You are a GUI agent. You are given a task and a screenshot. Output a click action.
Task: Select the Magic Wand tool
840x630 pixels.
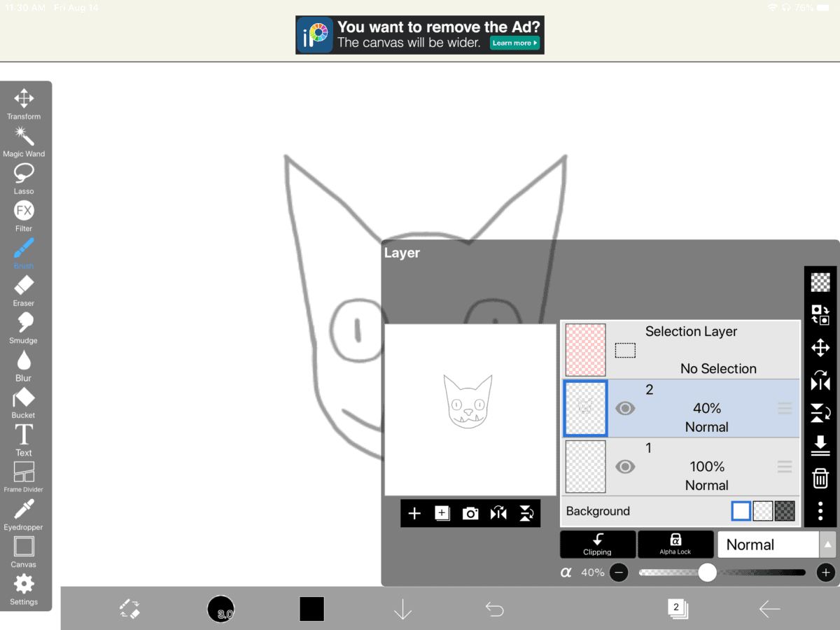click(x=23, y=137)
